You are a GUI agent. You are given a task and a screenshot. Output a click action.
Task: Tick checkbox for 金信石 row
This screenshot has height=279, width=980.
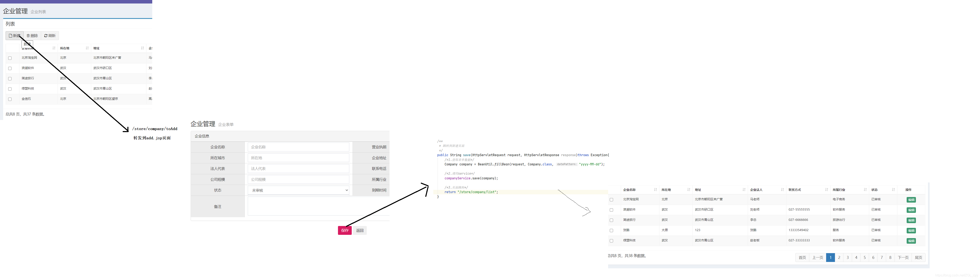(x=10, y=99)
